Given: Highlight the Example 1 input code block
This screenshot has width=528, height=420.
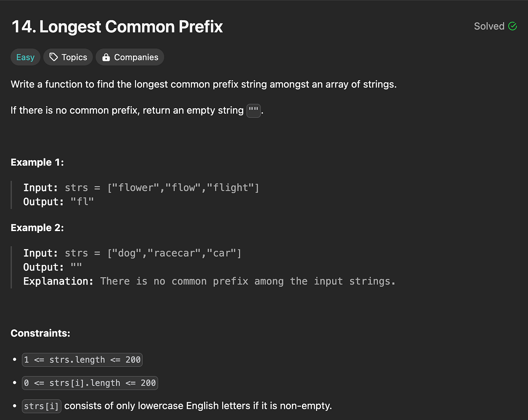Looking at the screenshot, I should 140,187.
